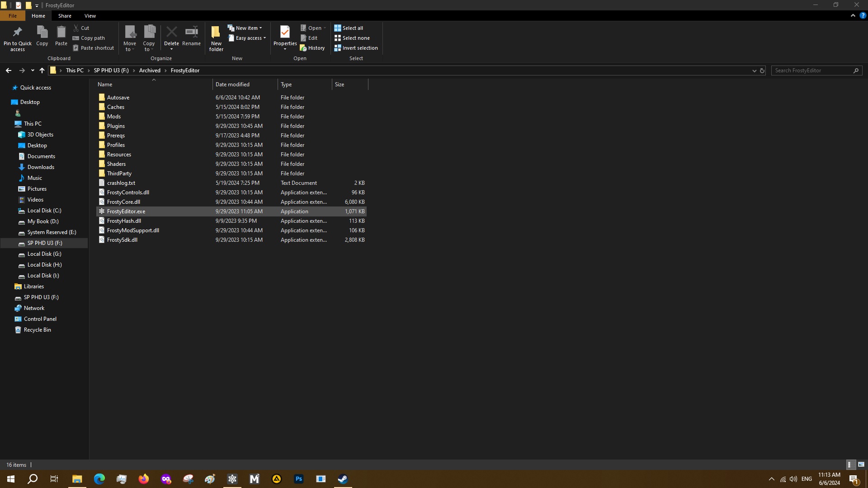Image resolution: width=868 pixels, height=488 pixels.
Task: Switch to details view toggle
Action: pyautogui.click(x=849, y=465)
